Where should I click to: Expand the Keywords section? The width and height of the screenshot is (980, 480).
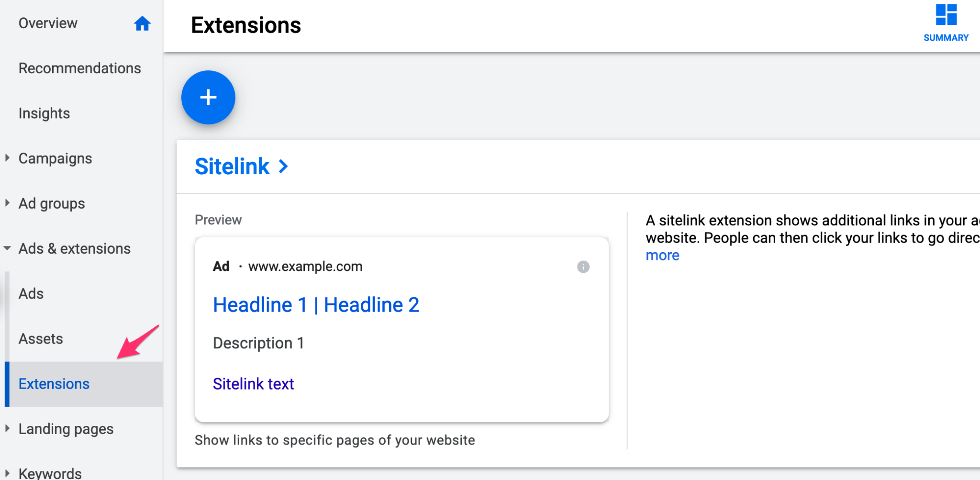click(7, 472)
